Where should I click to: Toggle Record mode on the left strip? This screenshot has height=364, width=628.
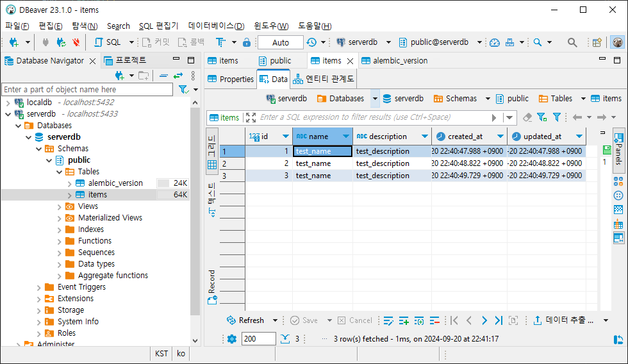[x=212, y=288]
